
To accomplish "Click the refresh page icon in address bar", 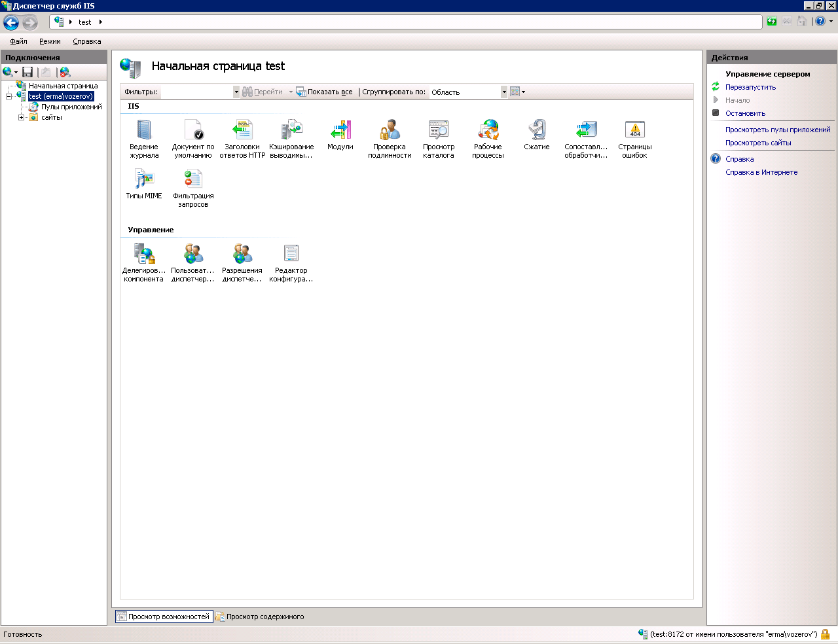I will [772, 22].
